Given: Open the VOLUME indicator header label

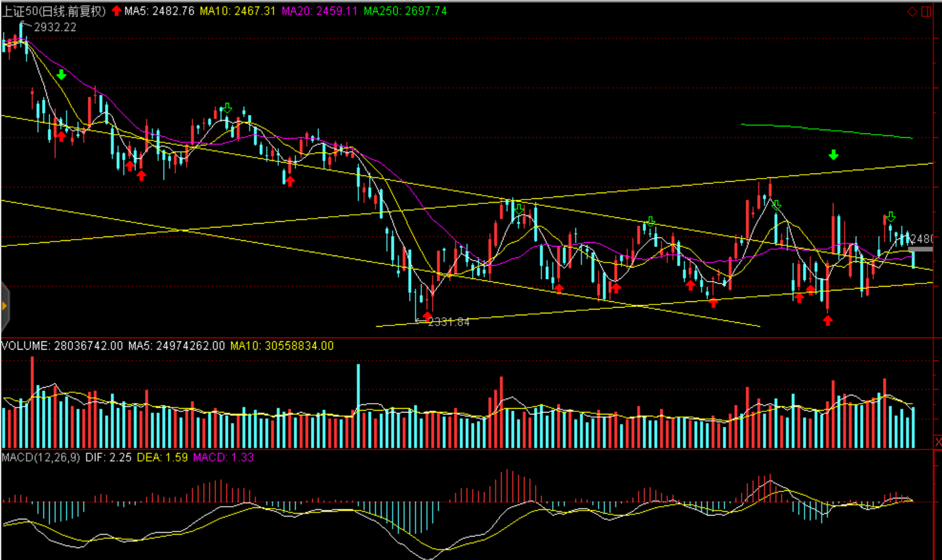Looking at the screenshot, I should coord(62,346).
